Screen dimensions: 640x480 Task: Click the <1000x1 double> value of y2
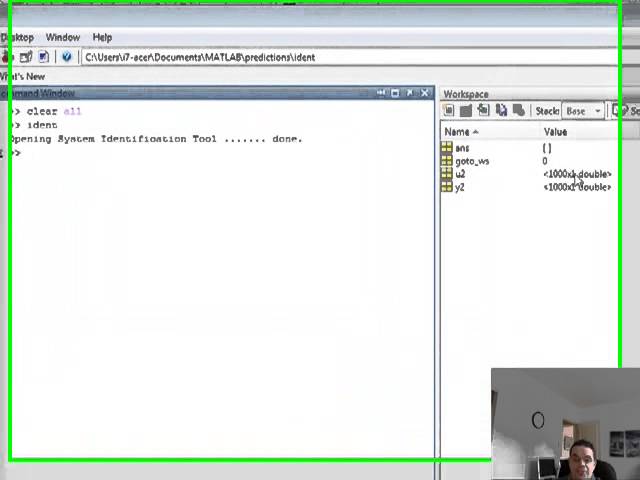578,187
